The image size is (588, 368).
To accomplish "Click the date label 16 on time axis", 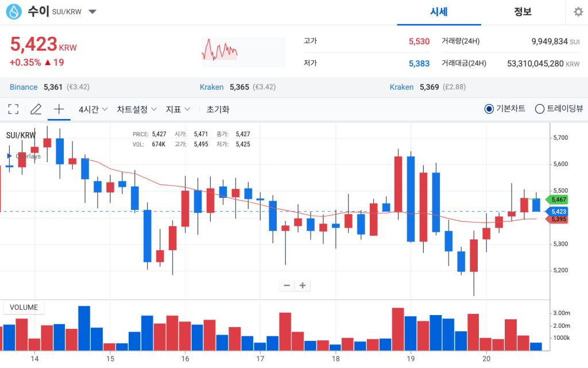I will (x=185, y=359).
